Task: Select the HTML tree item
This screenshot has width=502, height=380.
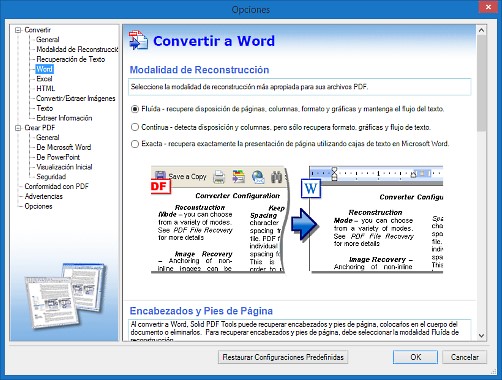Action: pyautogui.click(x=46, y=89)
